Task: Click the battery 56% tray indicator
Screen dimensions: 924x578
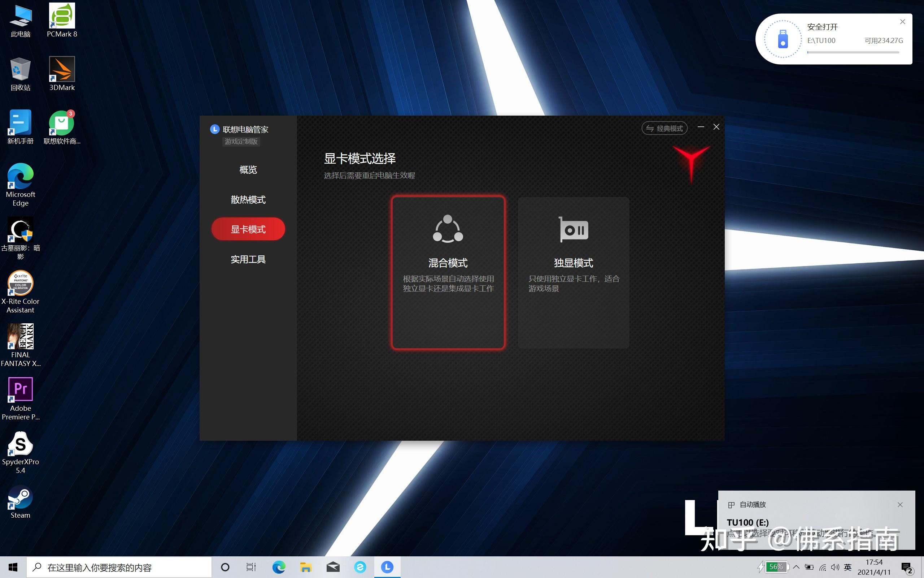Action: (x=773, y=567)
